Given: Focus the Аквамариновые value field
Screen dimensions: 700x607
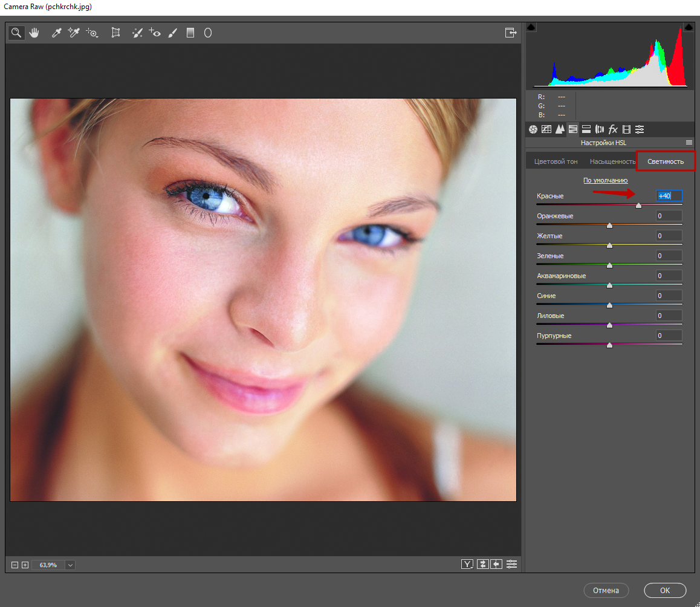Looking at the screenshot, I should 669,276.
